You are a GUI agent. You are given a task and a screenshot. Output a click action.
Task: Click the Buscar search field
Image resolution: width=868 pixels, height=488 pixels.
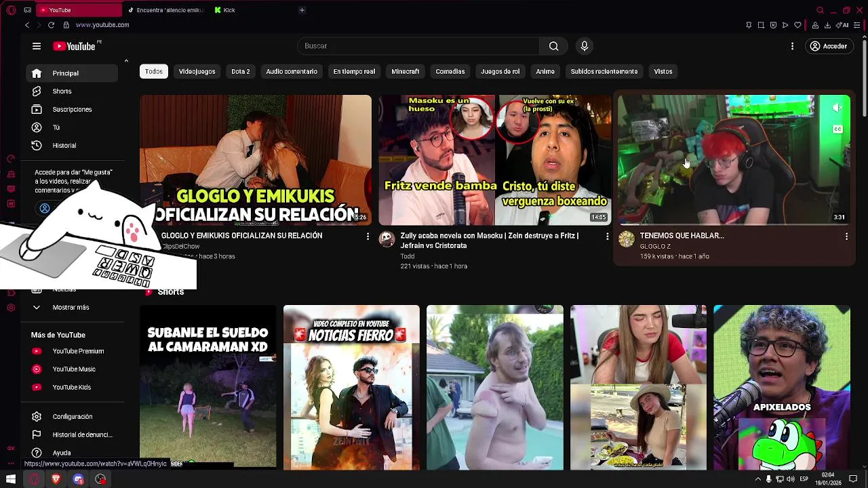(x=418, y=46)
